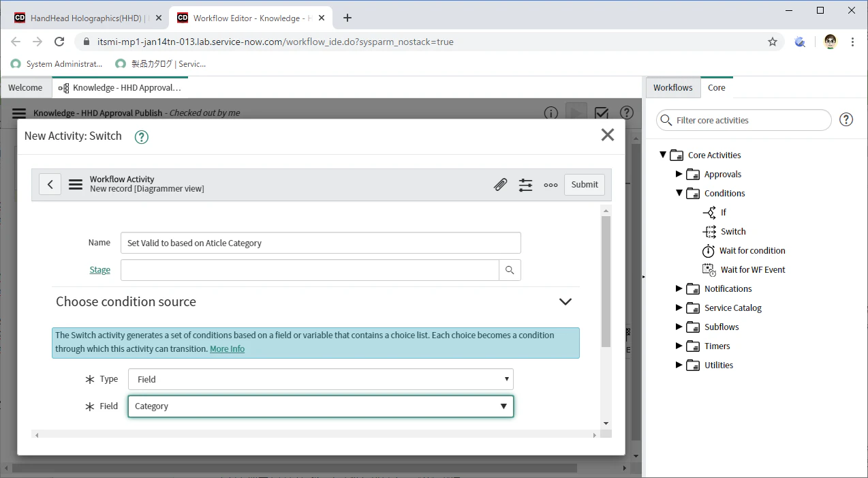Screen dimensions: 868x478
Task: Click the Submit button
Action: point(585,184)
